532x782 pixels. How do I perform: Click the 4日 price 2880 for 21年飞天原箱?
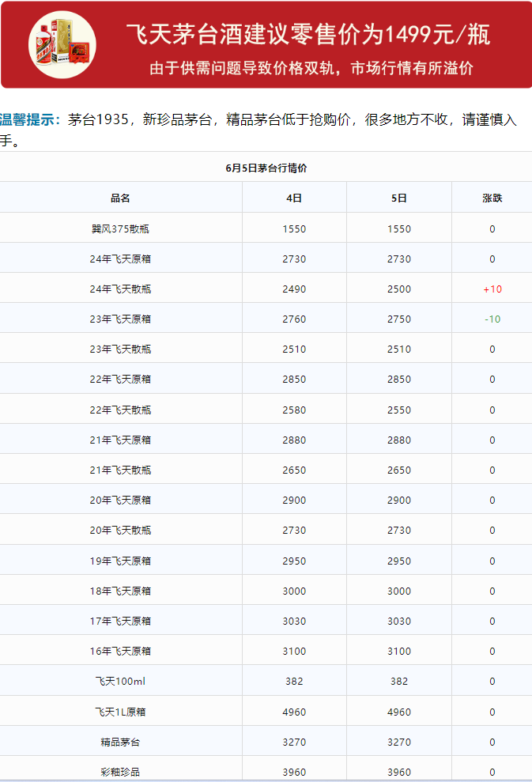[294, 440]
